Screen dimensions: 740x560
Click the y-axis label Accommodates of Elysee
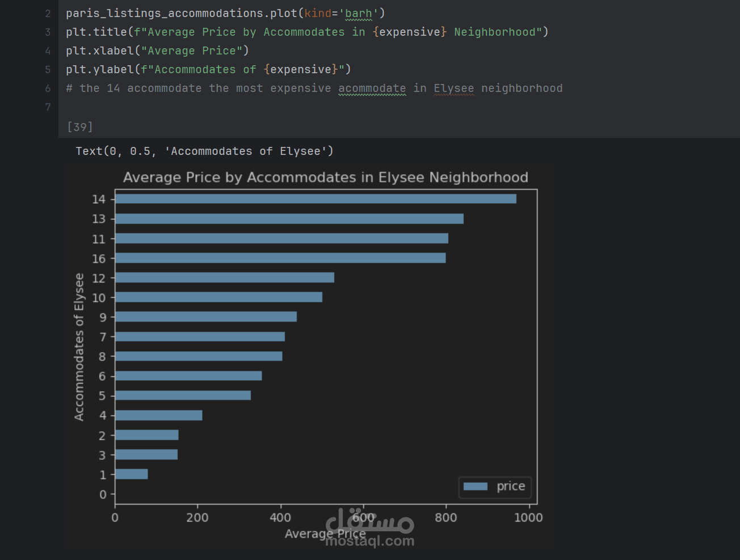[79, 347]
